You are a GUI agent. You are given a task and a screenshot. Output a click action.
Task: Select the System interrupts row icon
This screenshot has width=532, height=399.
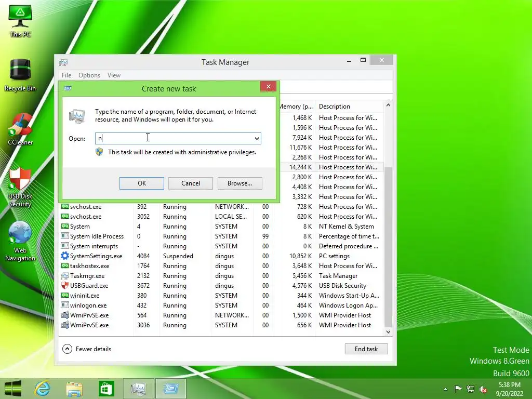[64, 246]
